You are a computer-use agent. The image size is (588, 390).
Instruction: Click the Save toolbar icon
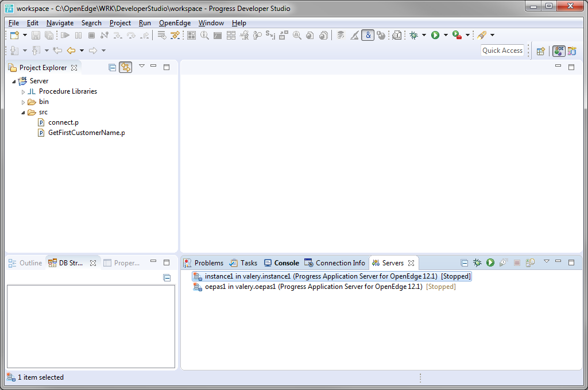(x=36, y=35)
